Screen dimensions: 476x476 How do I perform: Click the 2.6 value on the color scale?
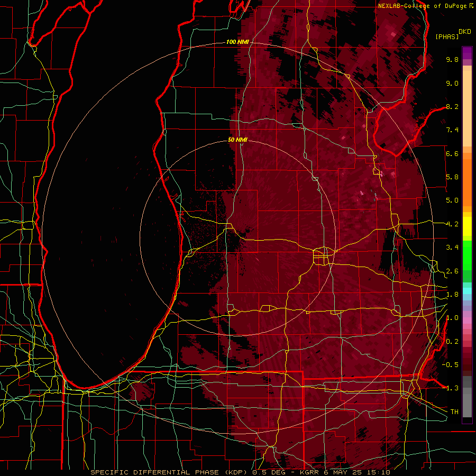point(452,271)
